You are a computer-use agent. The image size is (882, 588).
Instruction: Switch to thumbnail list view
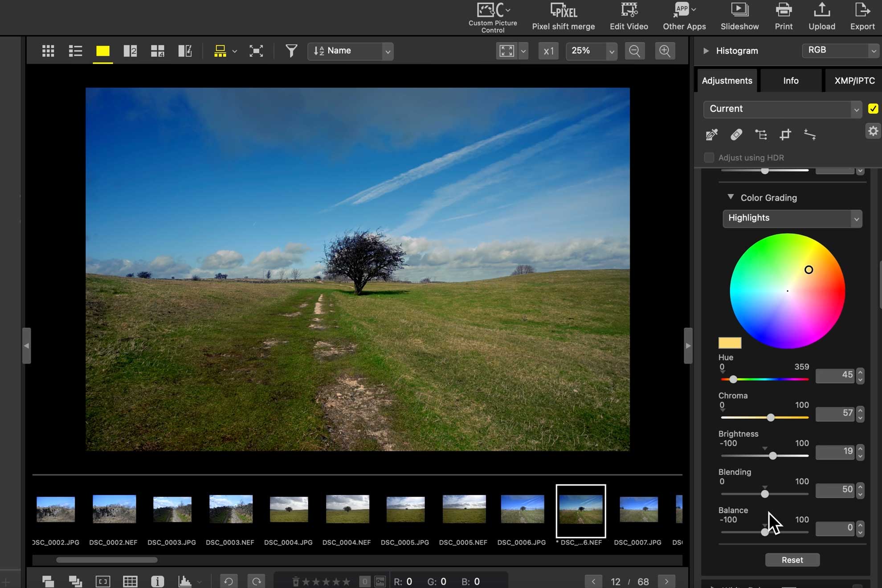click(x=75, y=51)
